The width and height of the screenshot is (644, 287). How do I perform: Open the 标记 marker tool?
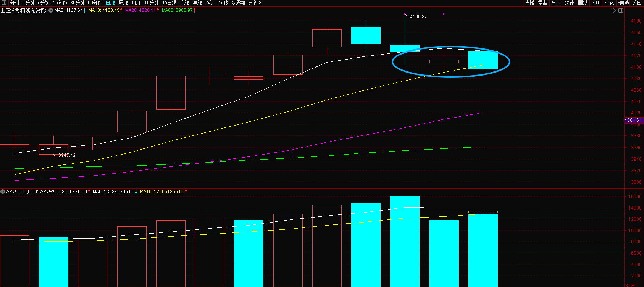click(x=609, y=3)
